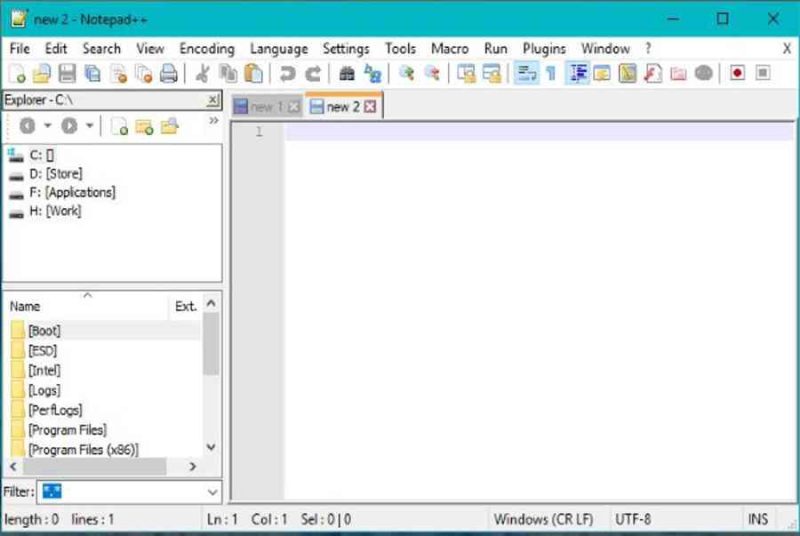Open the Encoding menu
Viewport: 800px width, 536px height.
click(207, 49)
